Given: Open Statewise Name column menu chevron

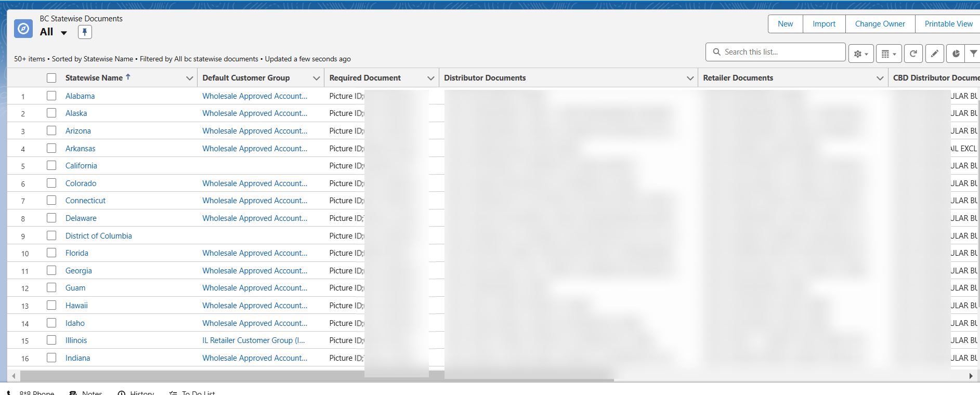Looking at the screenshot, I should point(189,78).
